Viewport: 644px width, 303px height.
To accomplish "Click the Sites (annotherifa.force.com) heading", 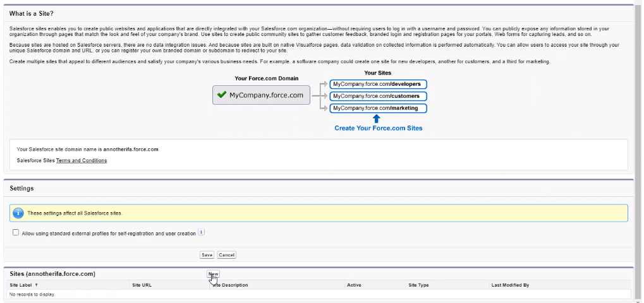I will [x=52, y=274].
